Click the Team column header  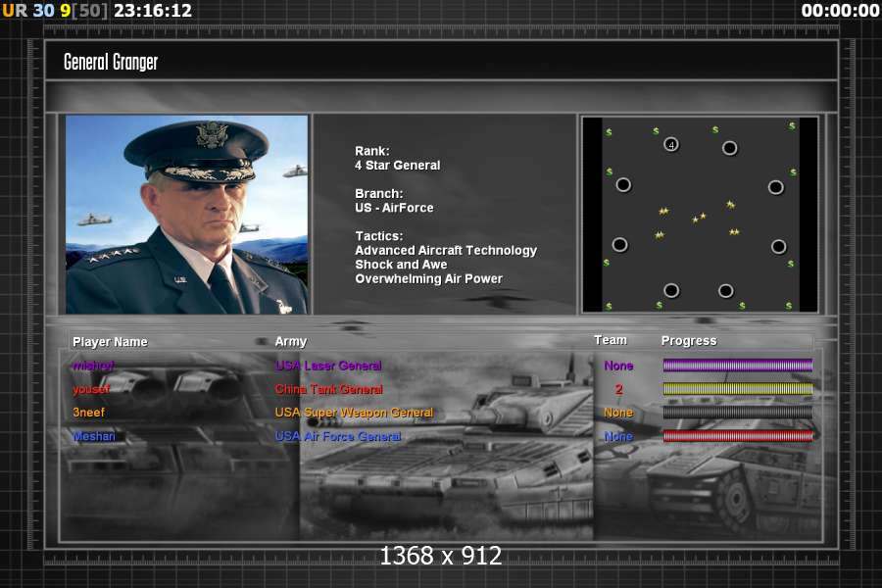(611, 340)
